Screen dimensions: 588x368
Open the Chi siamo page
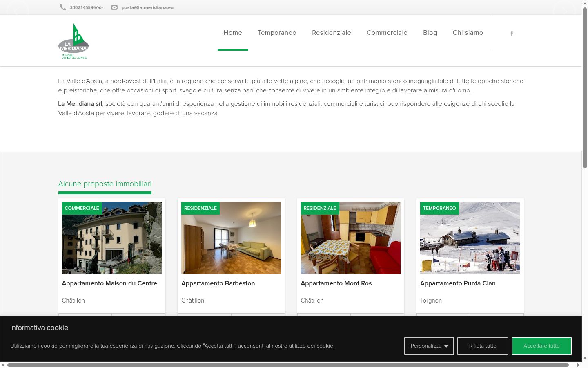(x=468, y=33)
